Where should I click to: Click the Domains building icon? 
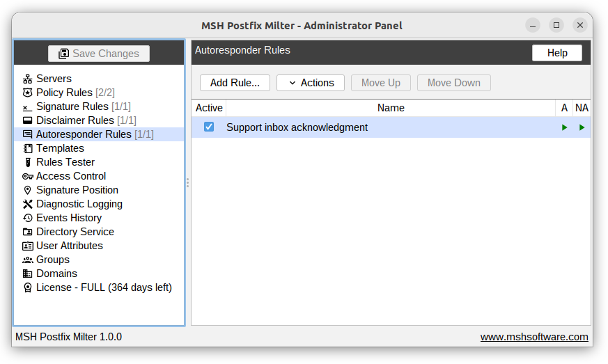(x=28, y=274)
